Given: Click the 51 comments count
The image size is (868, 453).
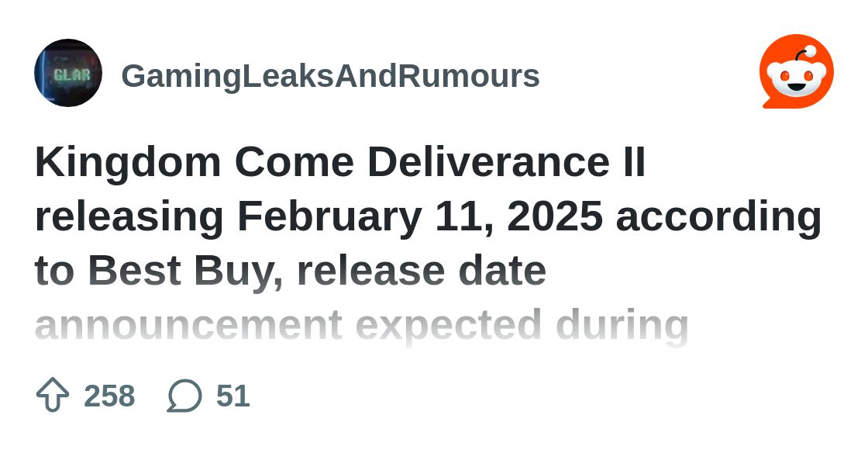Looking at the screenshot, I should pos(233,396).
